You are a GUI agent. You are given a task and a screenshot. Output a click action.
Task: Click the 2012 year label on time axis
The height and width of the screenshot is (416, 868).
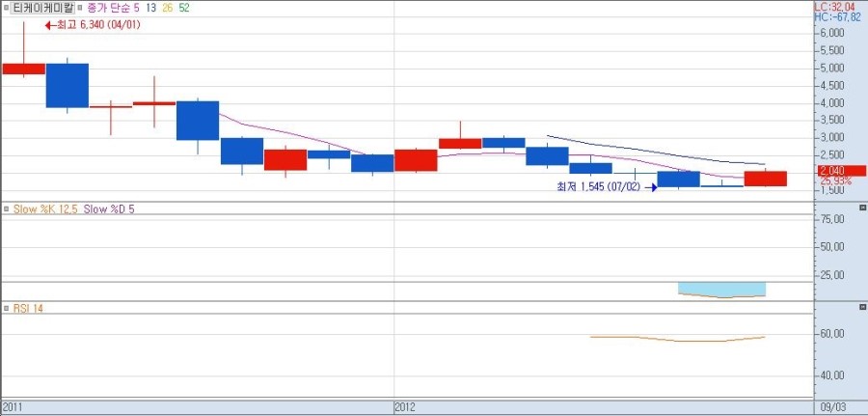pyautogui.click(x=405, y=407)
